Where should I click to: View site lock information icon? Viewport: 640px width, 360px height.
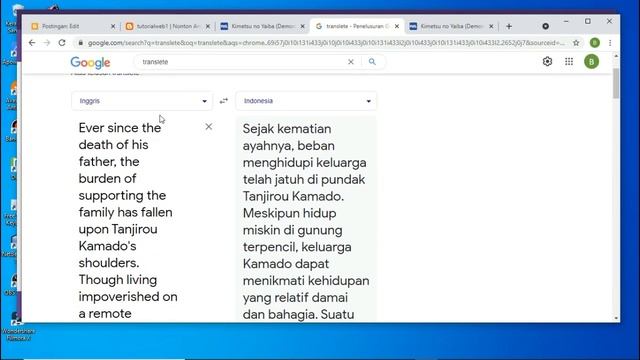[x=81, y=43]
